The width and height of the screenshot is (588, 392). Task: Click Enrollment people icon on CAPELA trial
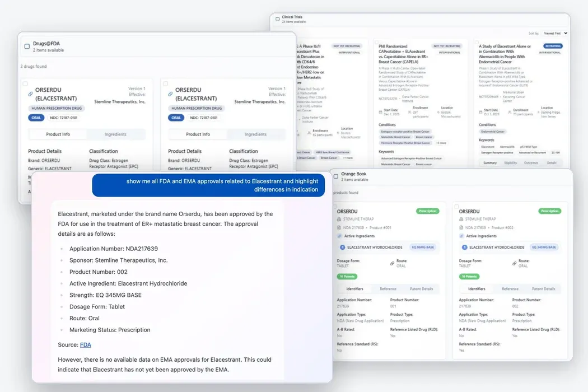click(x=409, y=112)
